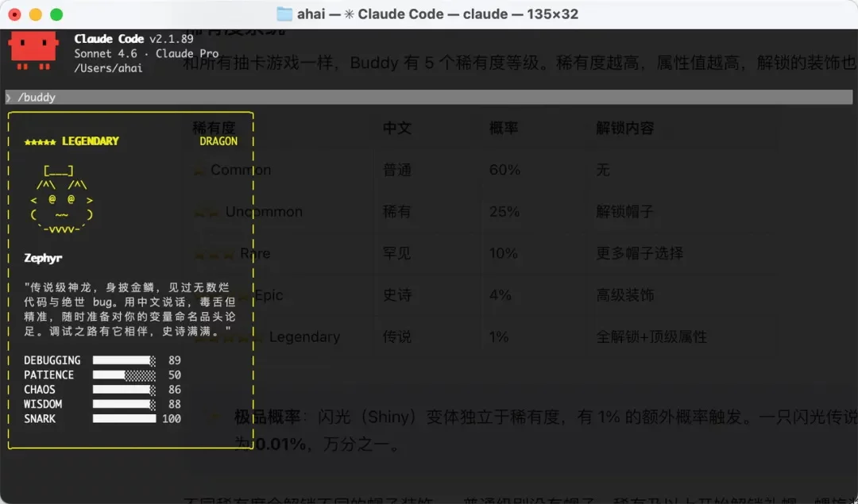Click the Claude Code robot logo icon
Image resolution: width=858 pixels, height=504 pixels.
(32, 49)
